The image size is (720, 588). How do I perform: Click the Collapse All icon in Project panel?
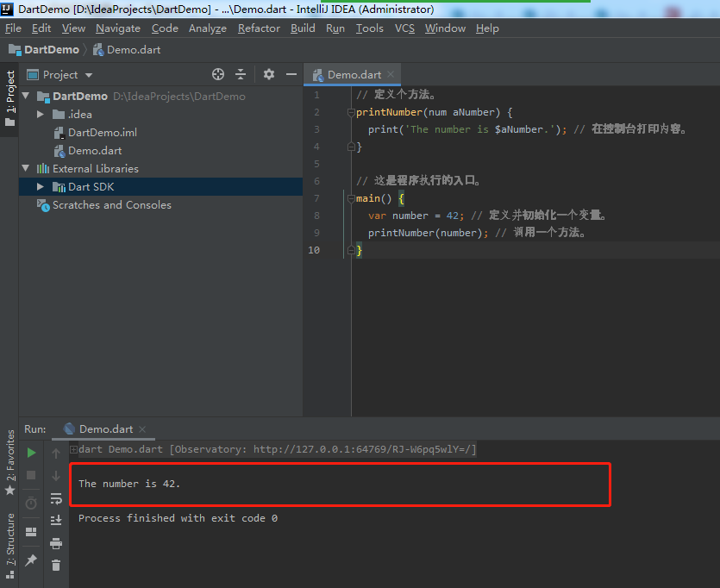tap(241, 74)
